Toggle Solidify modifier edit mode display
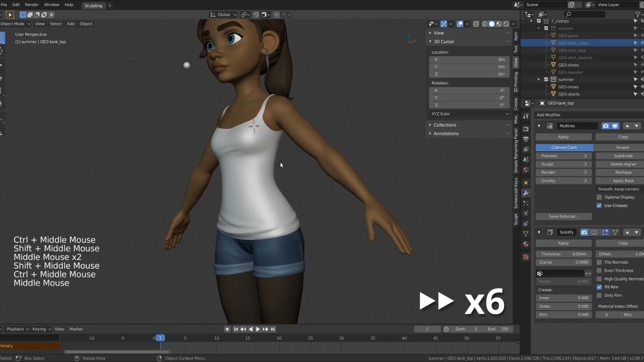 point(605,232)
